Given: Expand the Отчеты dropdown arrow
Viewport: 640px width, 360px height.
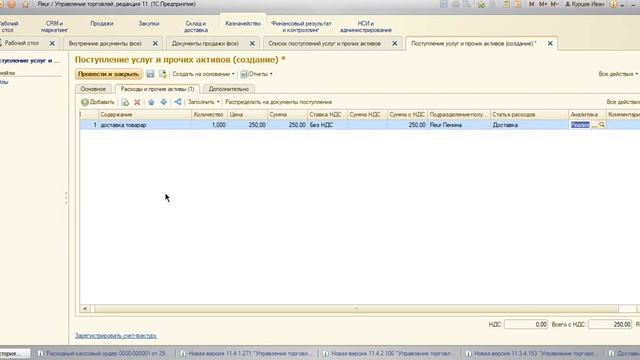Looking at the screenshot, I should [271, 74].
